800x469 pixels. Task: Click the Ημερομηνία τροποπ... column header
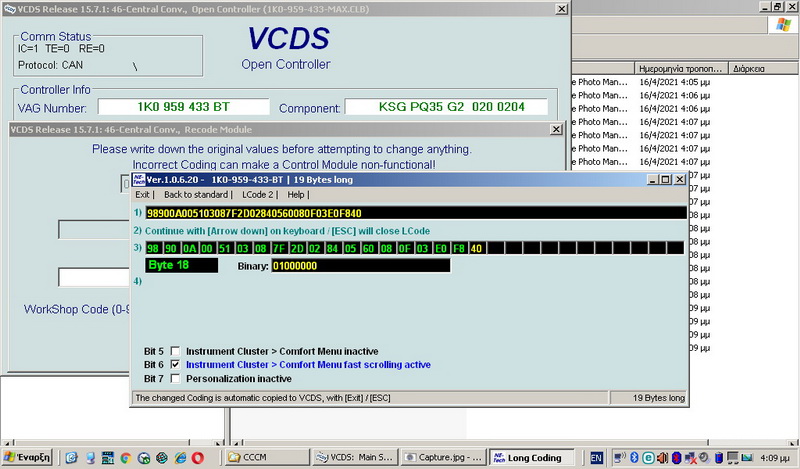coord(681,68)
